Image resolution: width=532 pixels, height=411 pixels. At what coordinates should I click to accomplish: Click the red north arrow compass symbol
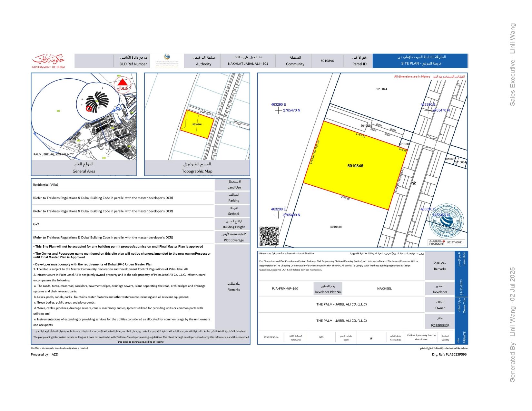(123, 84)
